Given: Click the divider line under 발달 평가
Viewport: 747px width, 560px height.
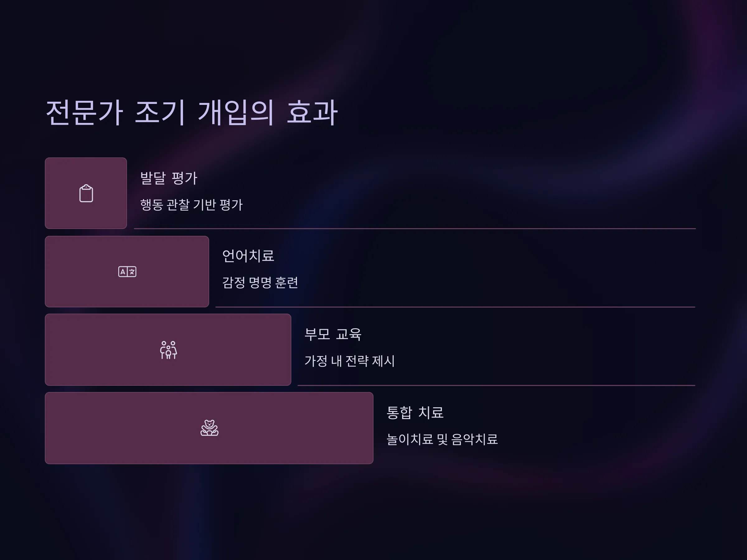Looking at the screenshot, I should click(x=415, y=229).
